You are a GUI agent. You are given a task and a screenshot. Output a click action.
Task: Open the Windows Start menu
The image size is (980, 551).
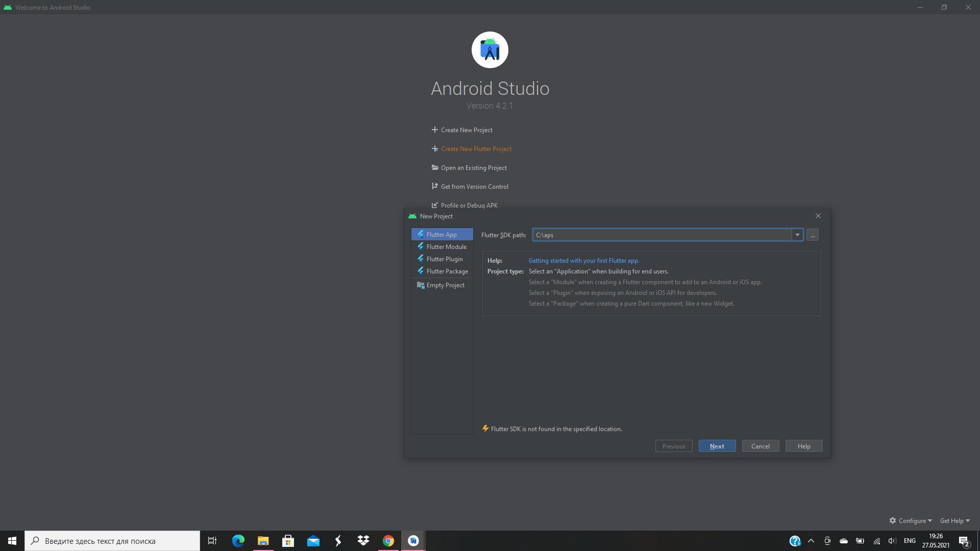coord(12,541)
